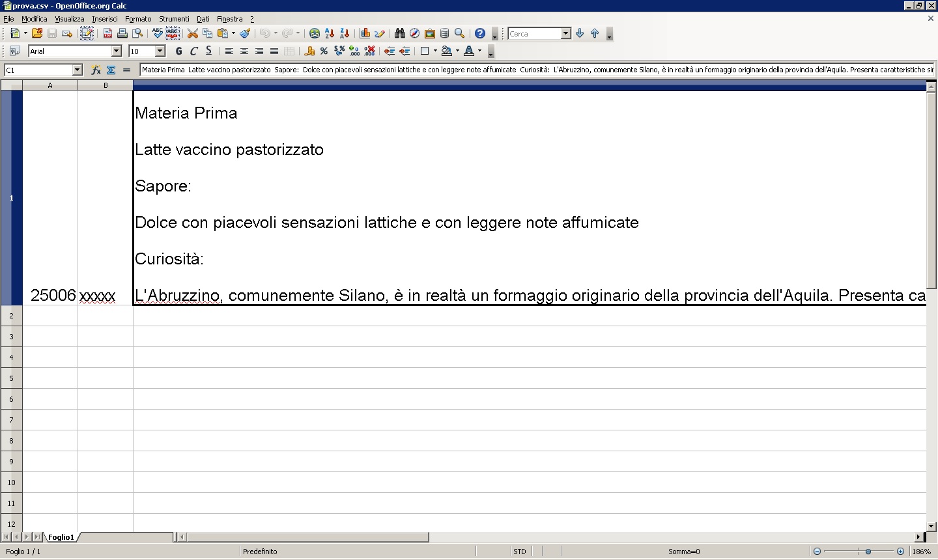The height and width of the screenshot is (560, 938).
Task: Click the zoom in plus button
Action: (x=900, y=552)
